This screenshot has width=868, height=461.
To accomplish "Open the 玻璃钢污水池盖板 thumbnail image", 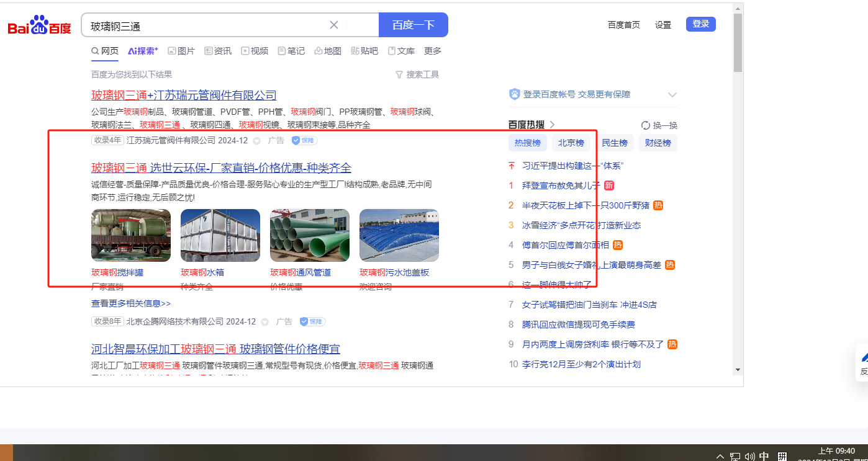I will pyautogui.click(x=399, y=235).
